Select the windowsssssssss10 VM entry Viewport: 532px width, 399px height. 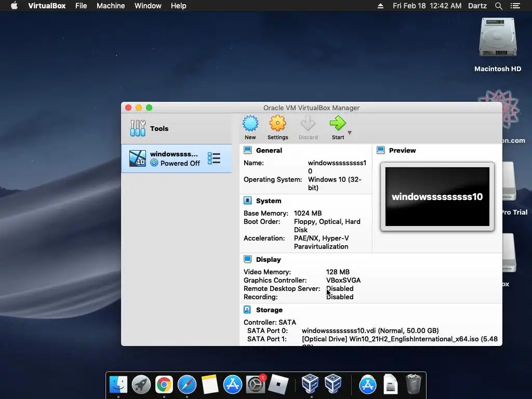(x=177, y=158)
